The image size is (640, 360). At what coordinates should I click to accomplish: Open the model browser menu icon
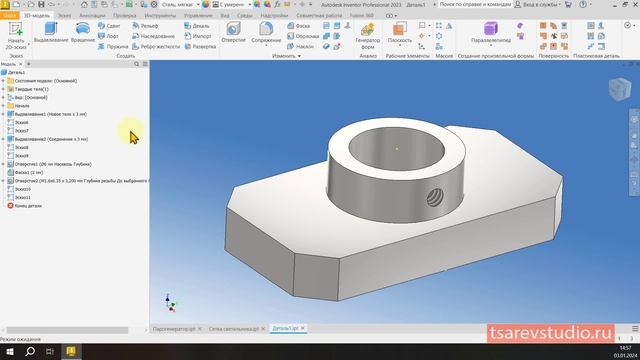tap(145, 64)
